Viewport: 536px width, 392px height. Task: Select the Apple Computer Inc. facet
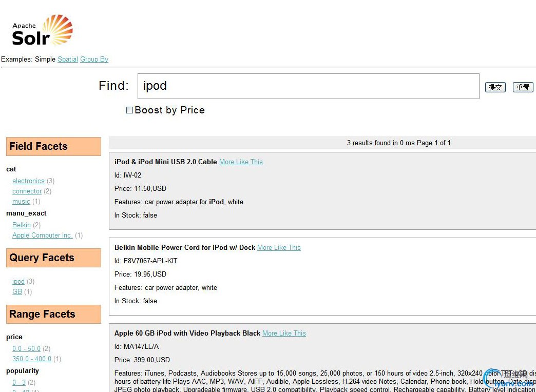[43, 235]
